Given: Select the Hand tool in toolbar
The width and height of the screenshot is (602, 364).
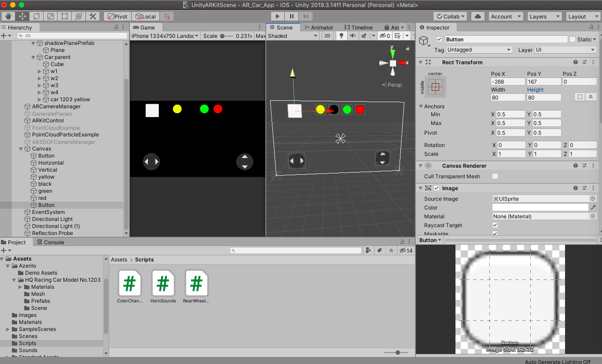Looking at the screenshot, I should 8,16.
